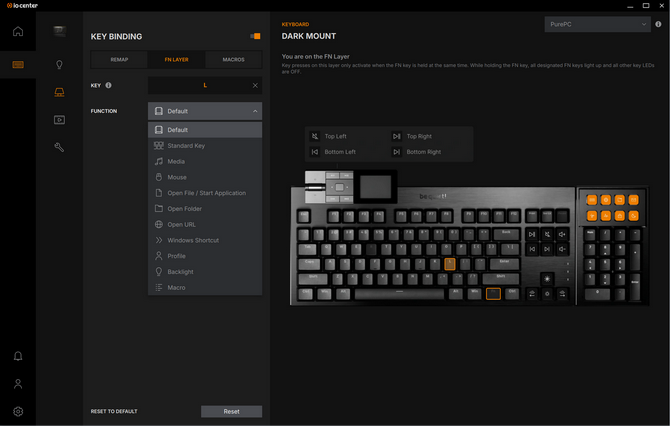Select the highlighted FN key on keyboard
670x426 pixels.
[493, 294]
